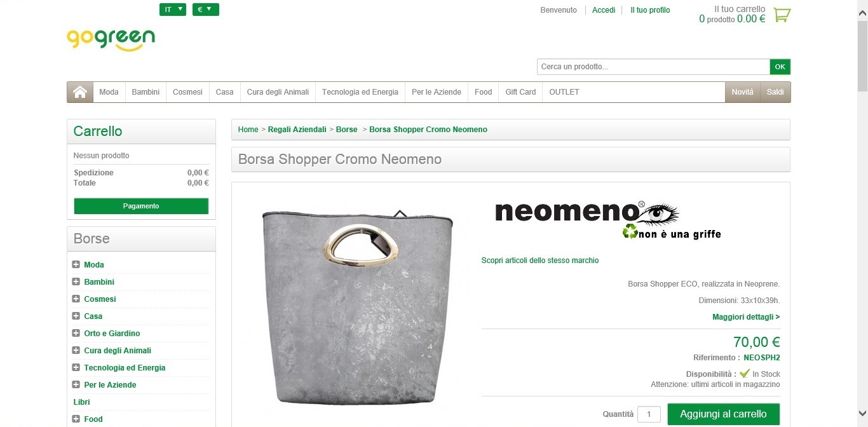868x427 pixels.
Task: Expand Moda category plus icon
Action: tap(76, 264)
